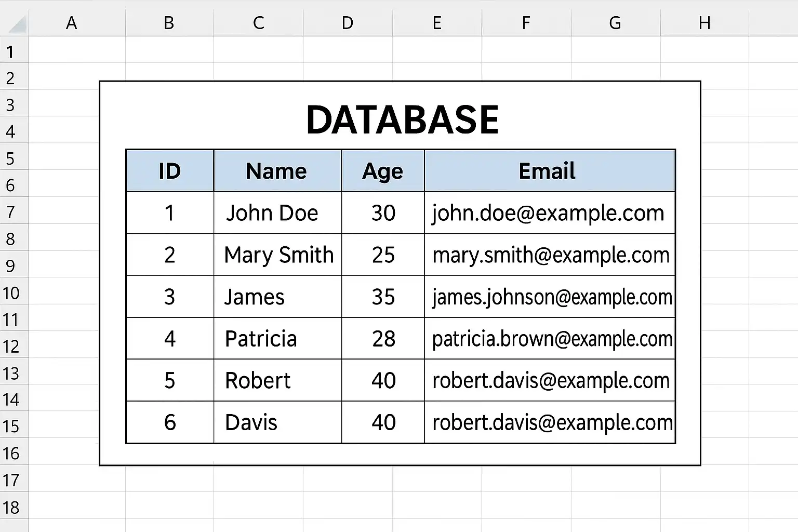This screenshot has width=798, height=532.
Task: Click the Email header cell
Action: click(x=550, y=170)
